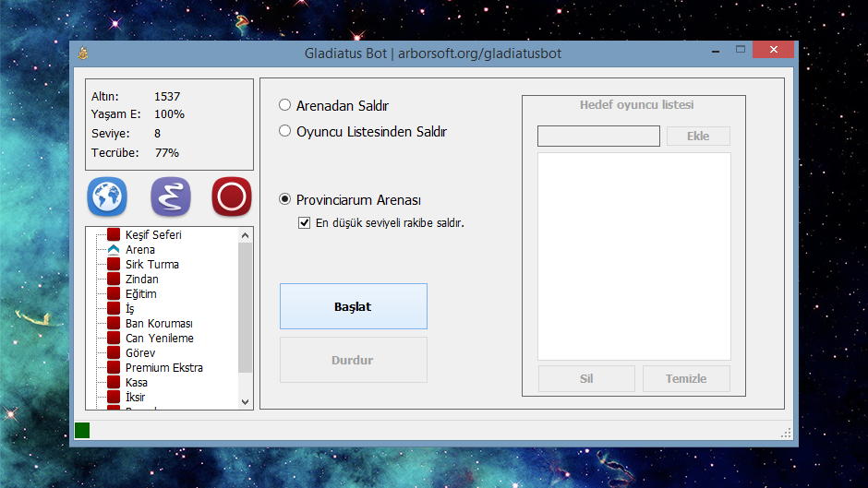Uncheck En düşük seviyeli rakibe saldır
Screen dimensions: 868x488
coord(305,222)
